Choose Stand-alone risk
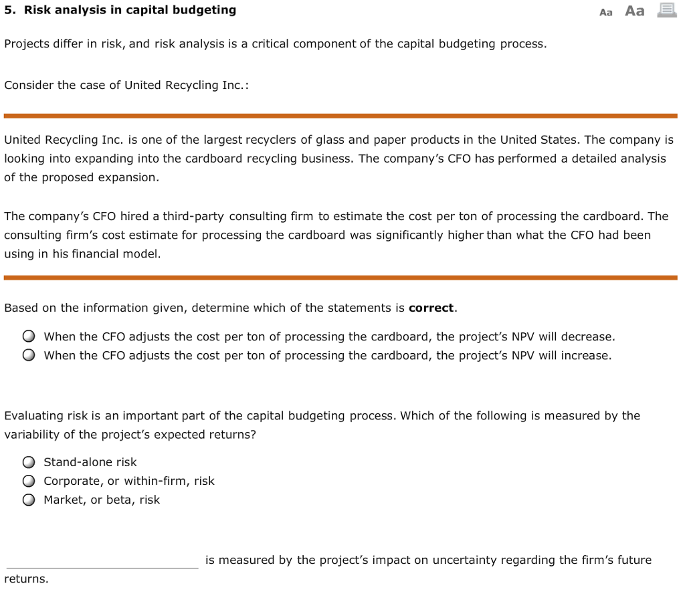 29,461
